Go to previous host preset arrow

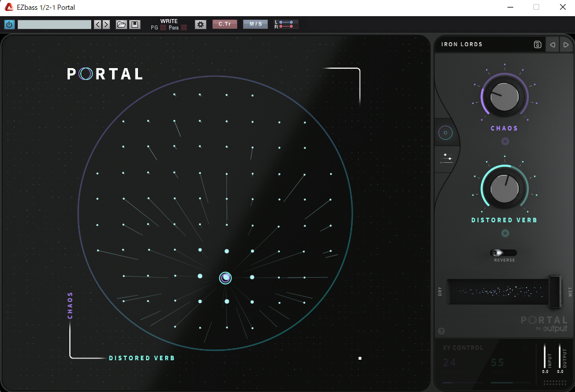98,25
